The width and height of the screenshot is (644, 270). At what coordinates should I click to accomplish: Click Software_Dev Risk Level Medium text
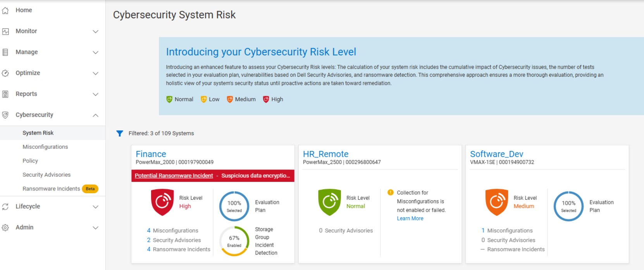click(525, 202)
